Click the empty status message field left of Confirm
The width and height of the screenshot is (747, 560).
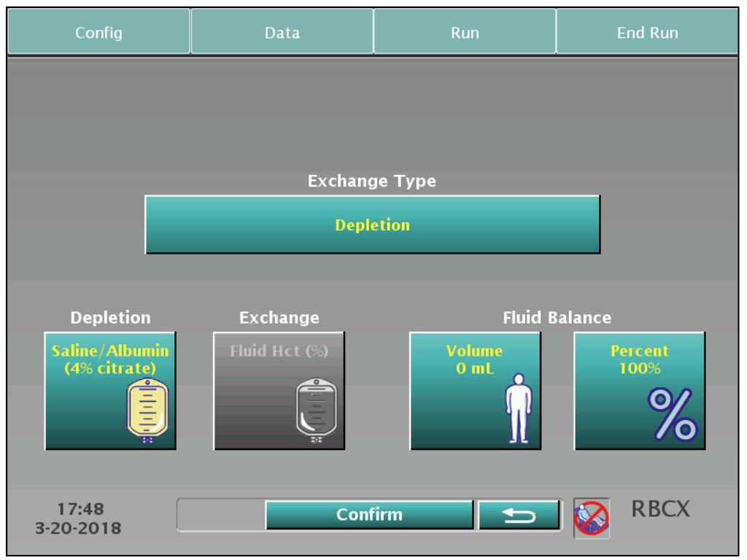tap(221, 514)
